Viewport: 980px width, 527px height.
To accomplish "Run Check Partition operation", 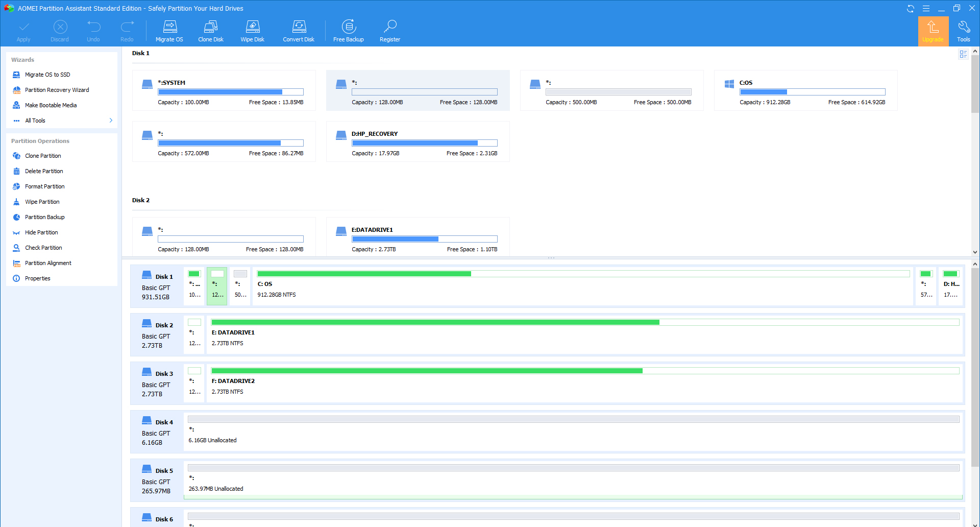I will [61, 248].
